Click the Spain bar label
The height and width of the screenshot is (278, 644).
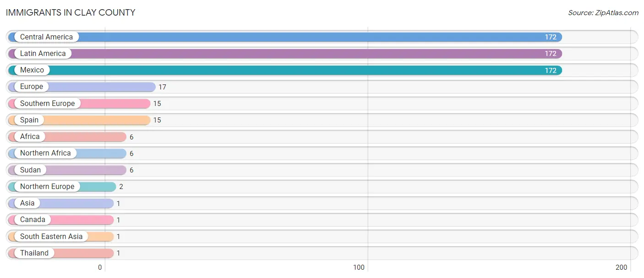[29, 120]
